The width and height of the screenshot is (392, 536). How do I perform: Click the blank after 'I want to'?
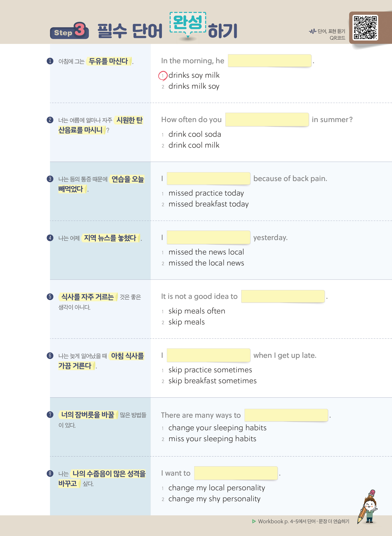(x=236, y=473)
